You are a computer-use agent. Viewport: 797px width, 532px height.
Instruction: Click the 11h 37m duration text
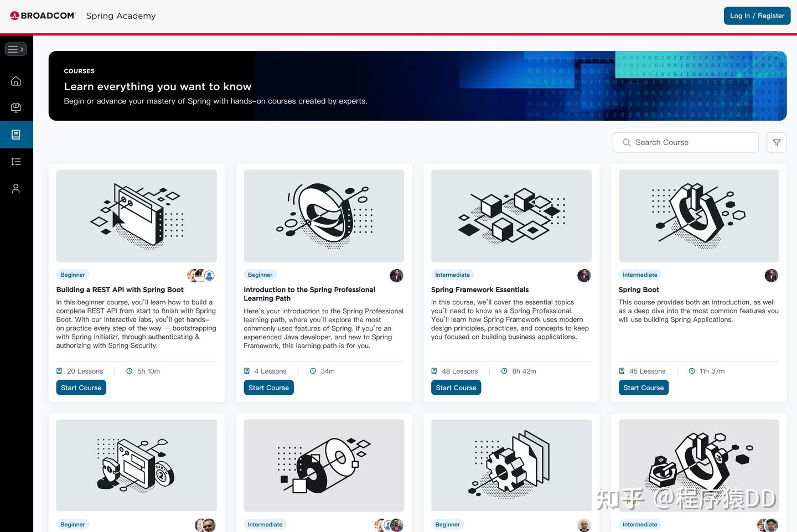point(712,371)
